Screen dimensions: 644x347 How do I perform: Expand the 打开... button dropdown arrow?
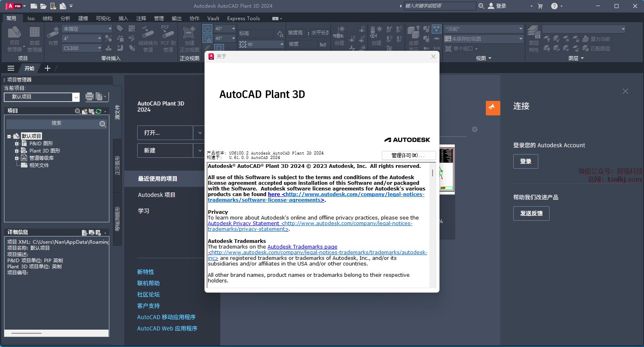pyautogui.click(x=200, y=133)
